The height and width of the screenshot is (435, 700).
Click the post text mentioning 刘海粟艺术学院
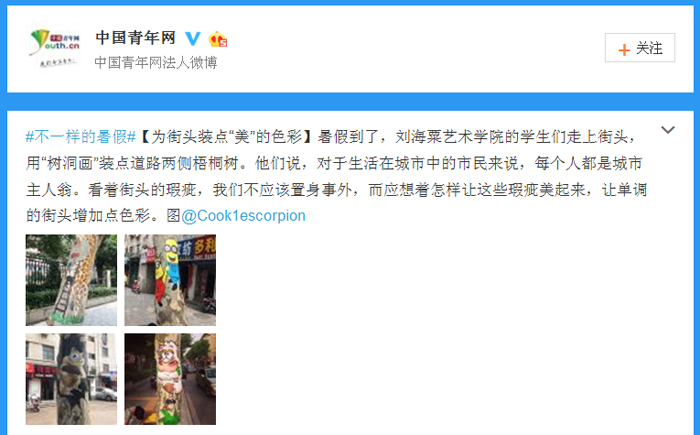[474, 137]
